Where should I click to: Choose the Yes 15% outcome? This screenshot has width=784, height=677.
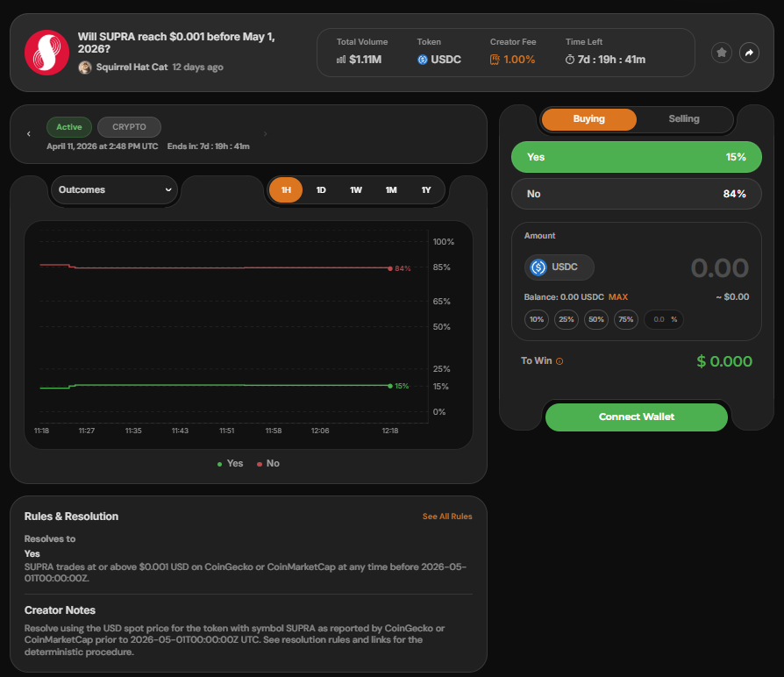coord(637,157)
